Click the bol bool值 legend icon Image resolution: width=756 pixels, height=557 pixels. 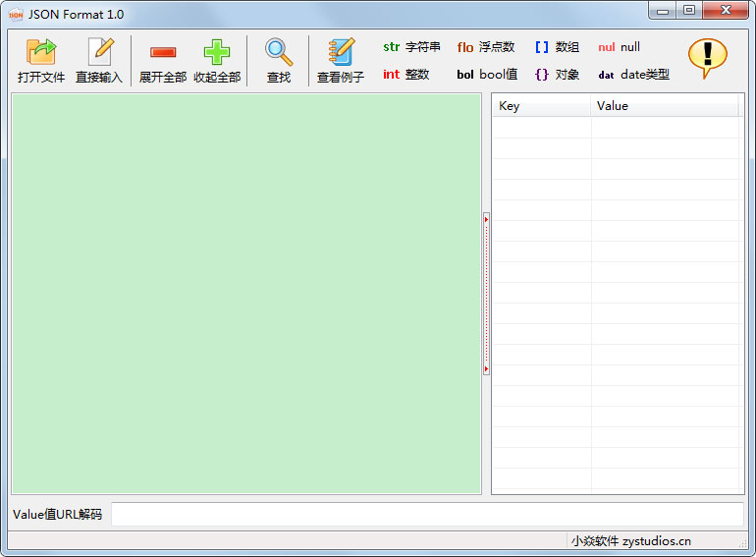(x=465, y=75)
